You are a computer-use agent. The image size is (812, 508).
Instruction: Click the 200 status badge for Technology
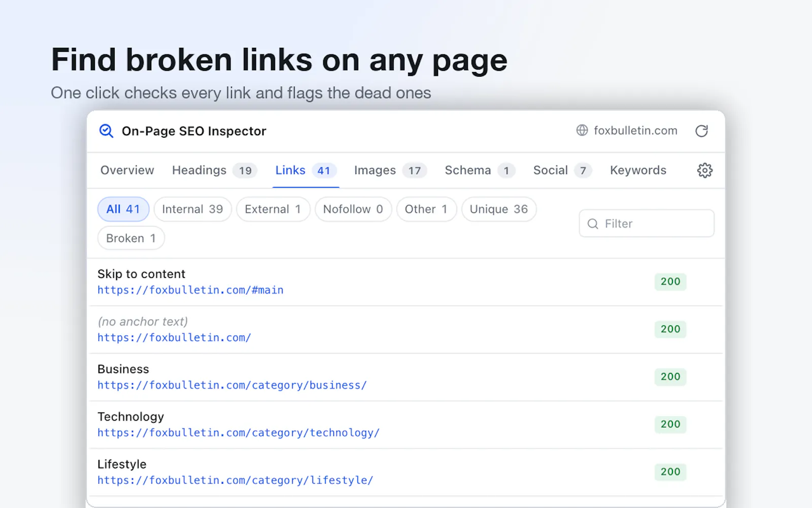click(x=670, y=424)
